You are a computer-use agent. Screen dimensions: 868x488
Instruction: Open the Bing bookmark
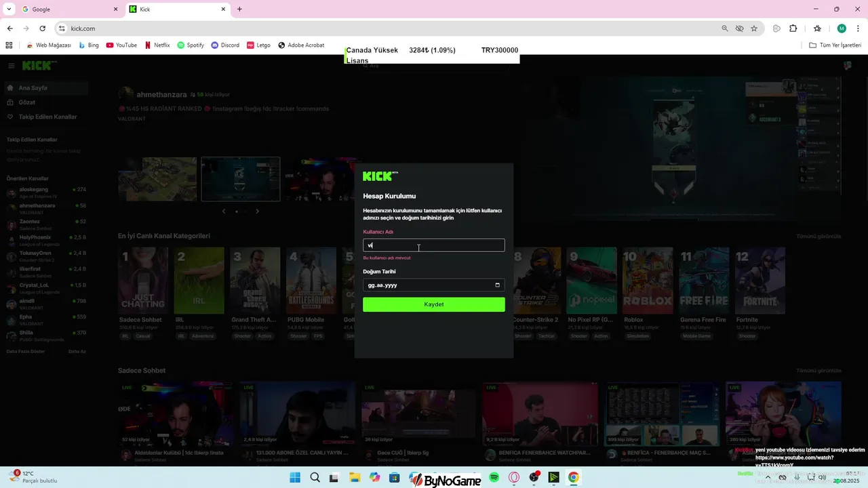pyautogui.click(x=89, y=45)
